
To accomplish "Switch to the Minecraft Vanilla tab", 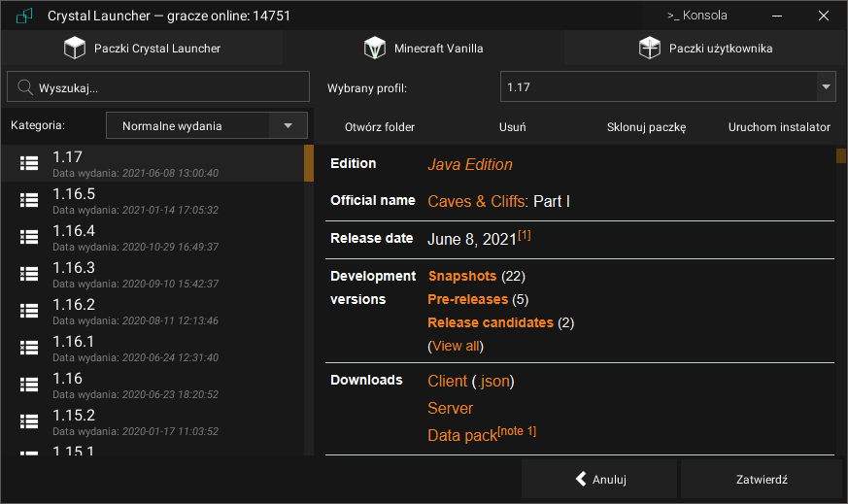I will point(424,49).
